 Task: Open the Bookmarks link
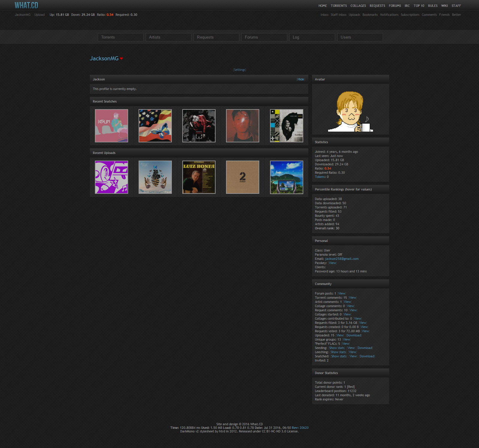370,15
